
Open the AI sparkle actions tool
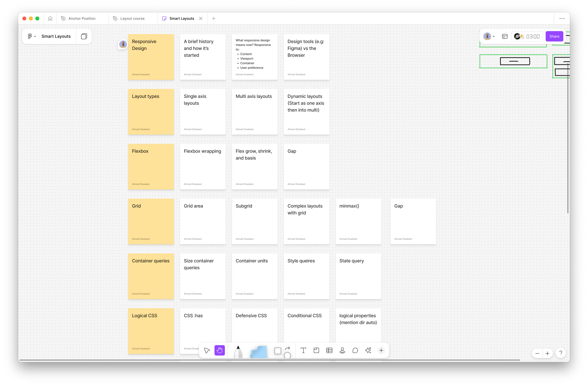tap(368, 351)
